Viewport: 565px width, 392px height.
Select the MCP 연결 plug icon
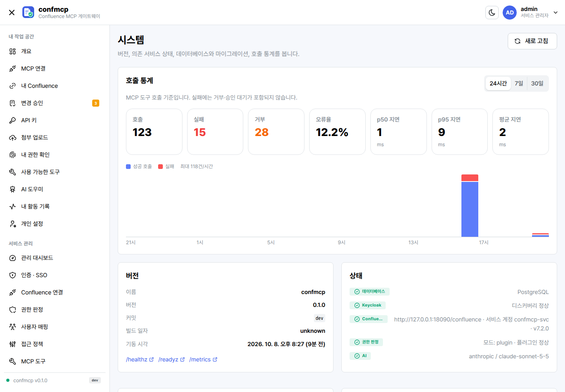pyautogui.click(x=13, y=69)
